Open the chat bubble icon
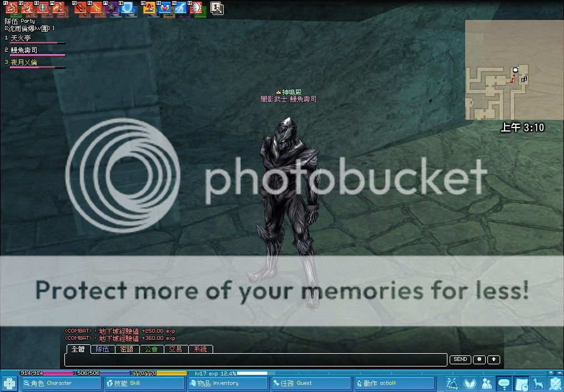This screenshot has width=564, height=392. tap(503, 383)
